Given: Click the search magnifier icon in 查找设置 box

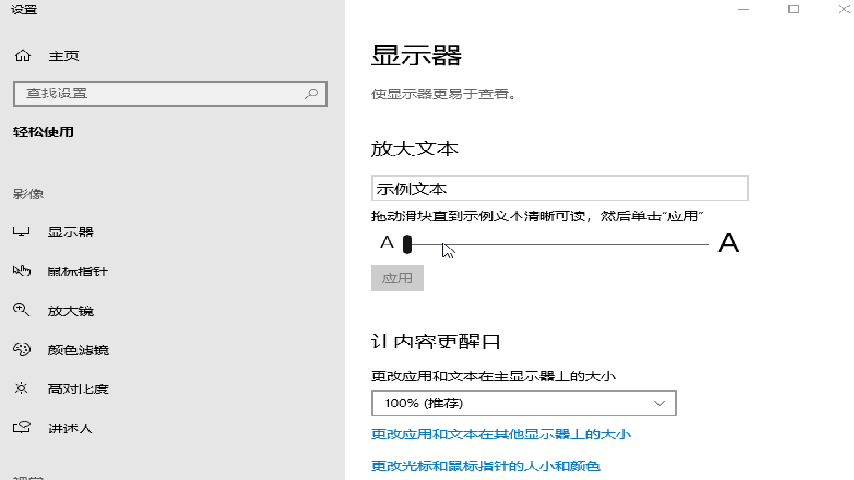Looking at the screenshot, I should click(311, 93).
